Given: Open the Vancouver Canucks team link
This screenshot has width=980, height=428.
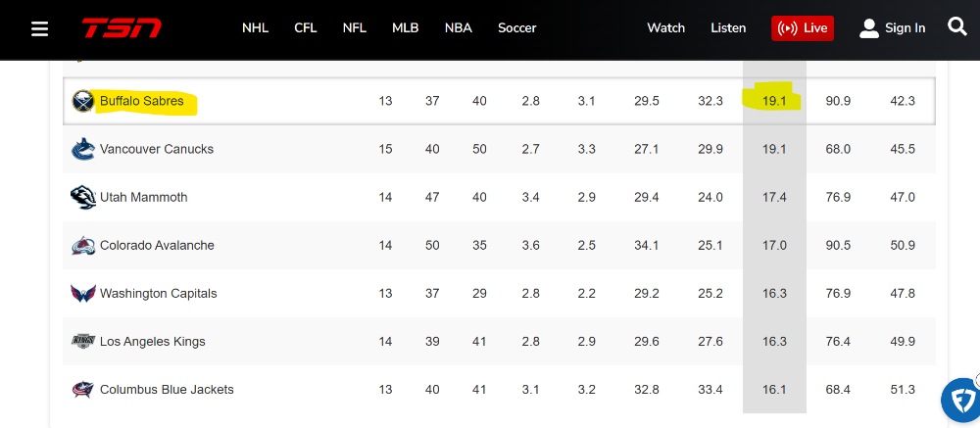Looking at the screenshot, I should click(157, 149).
